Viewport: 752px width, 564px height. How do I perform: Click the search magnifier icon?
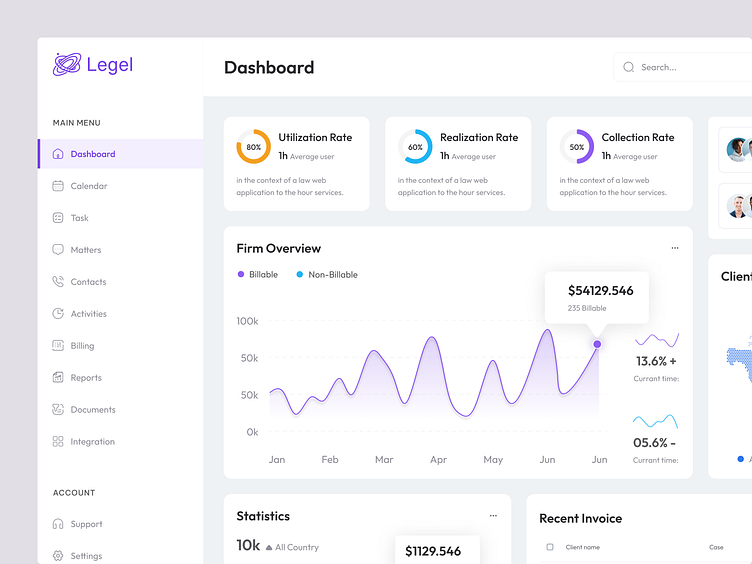pos(629,67)
